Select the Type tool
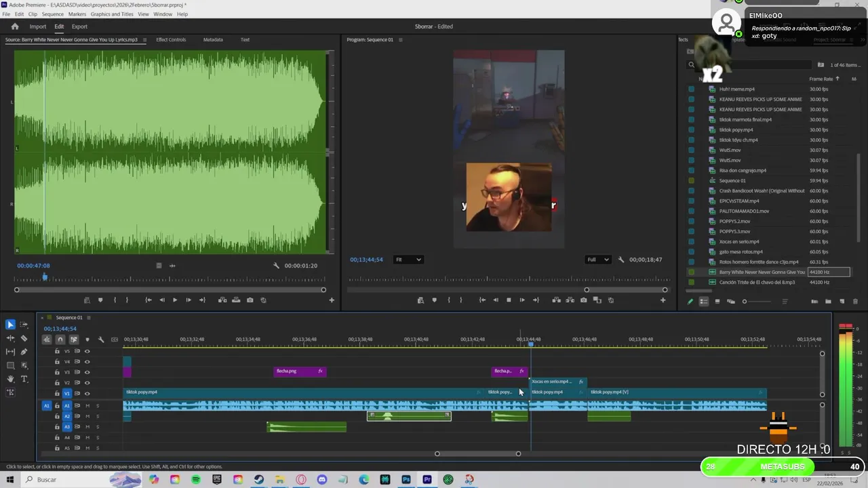 pyautogui.click(x=24, y=379)
